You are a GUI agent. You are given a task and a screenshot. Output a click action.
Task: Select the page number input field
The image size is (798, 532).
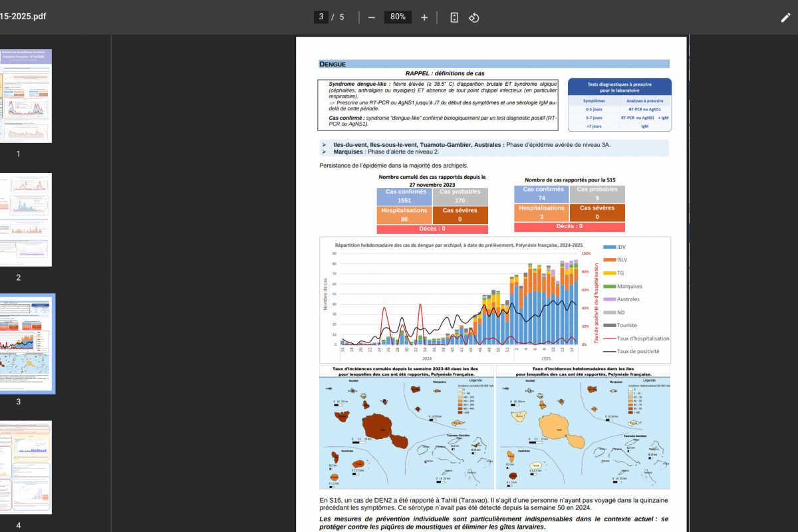tap(322, 17)
